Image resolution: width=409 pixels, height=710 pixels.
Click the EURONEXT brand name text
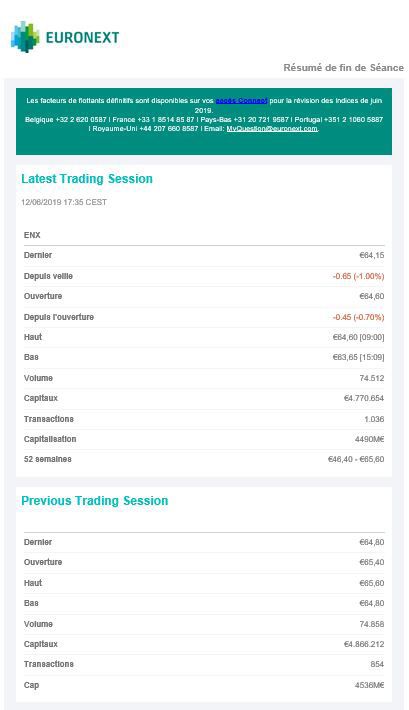(x=82, y=38)
